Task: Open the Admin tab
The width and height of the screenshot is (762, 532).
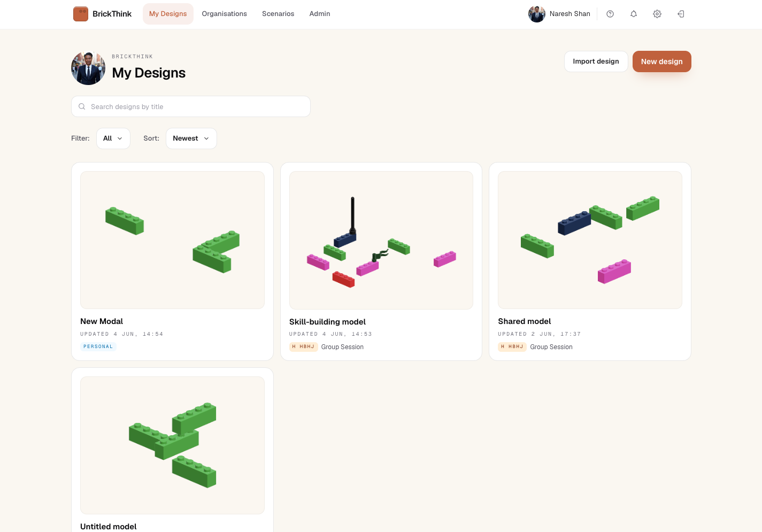Action: [x=320, y=14]
